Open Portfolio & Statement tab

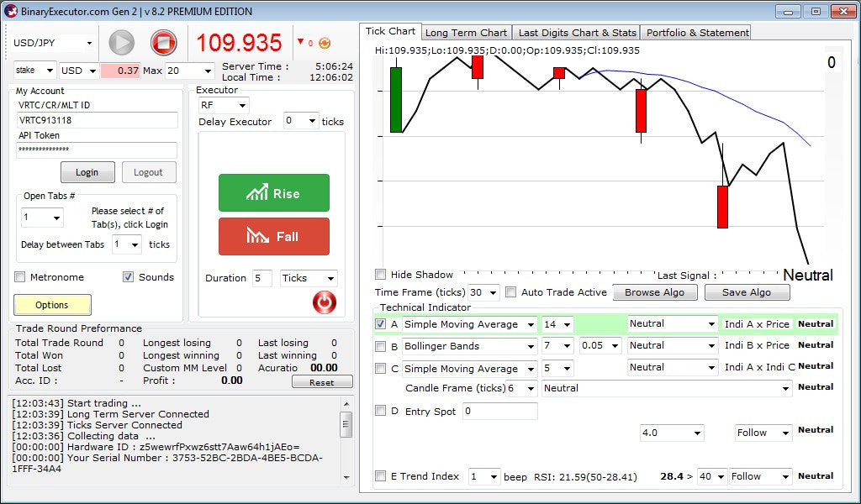[697, 33]
